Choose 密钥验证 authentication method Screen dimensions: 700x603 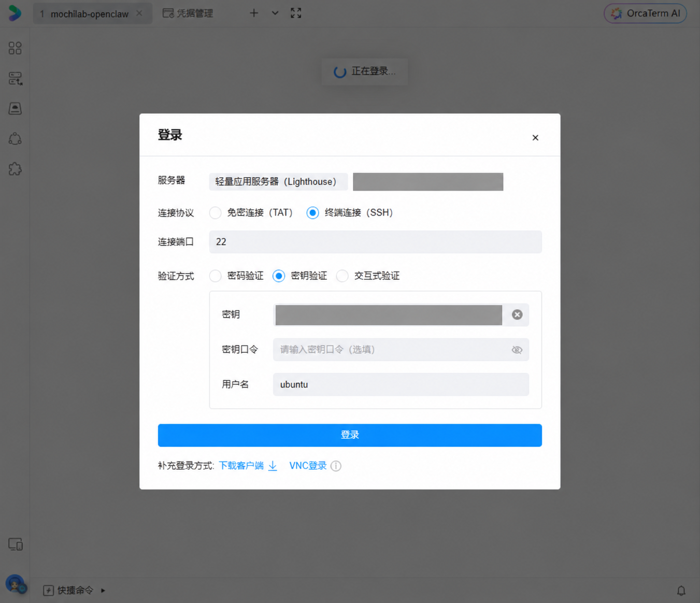point(279,276)
